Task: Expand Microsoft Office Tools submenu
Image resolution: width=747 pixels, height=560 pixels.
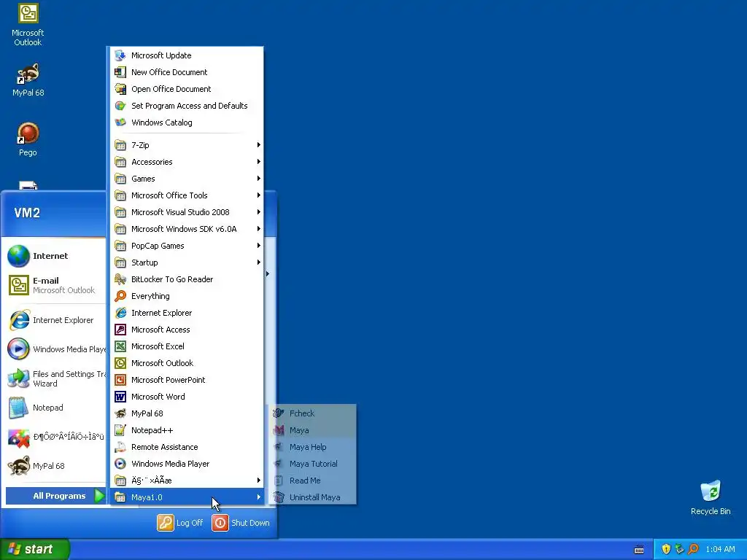Action: 187,195
